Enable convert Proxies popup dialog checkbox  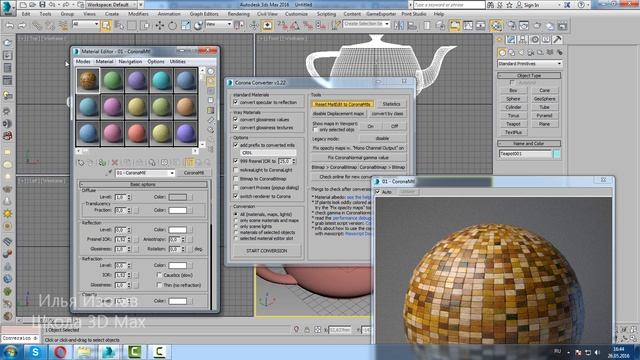[236, 187]
